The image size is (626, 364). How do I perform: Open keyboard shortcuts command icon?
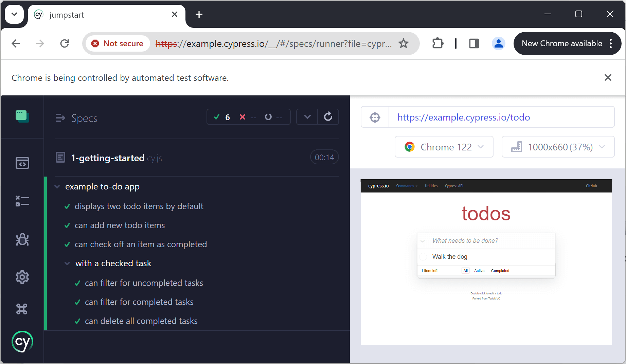click(22, 309)
